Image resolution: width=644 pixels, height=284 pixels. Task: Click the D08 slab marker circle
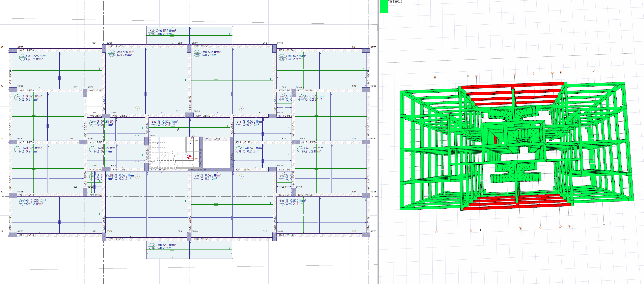click(x=301, y=98)
